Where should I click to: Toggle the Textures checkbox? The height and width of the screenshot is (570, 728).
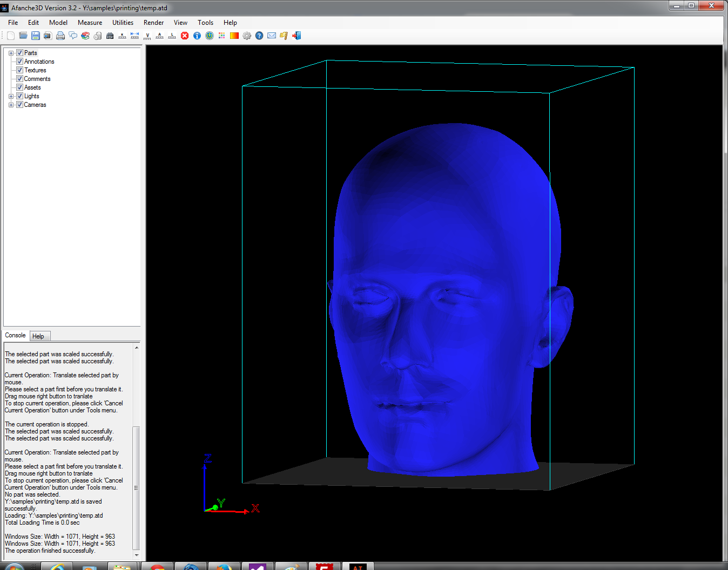coord(19,70)
